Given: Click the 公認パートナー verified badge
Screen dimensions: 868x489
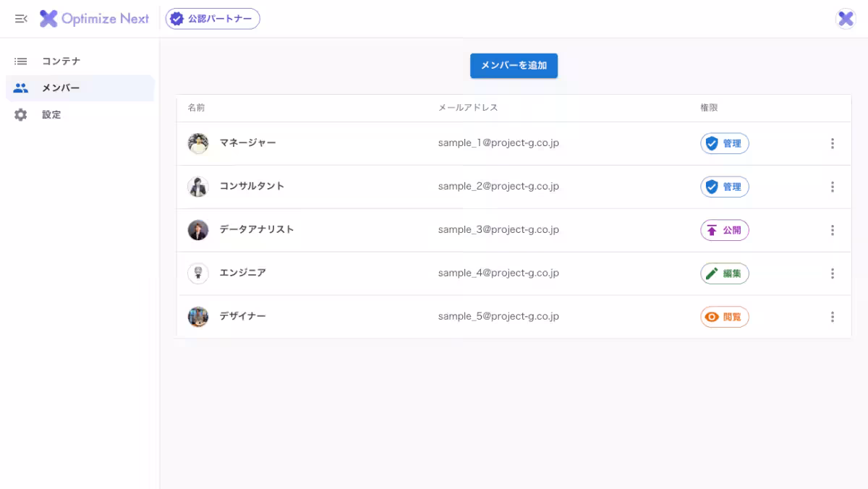Looking at the screenshot, I should pos(213,19).
